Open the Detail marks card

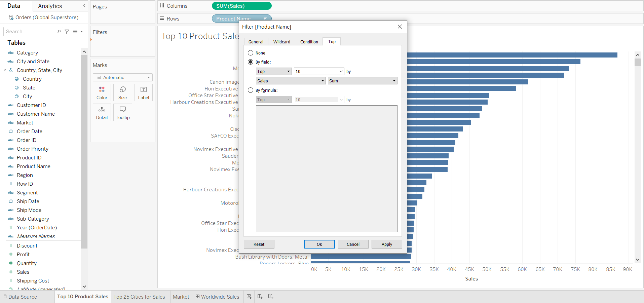tap(102, 112)
